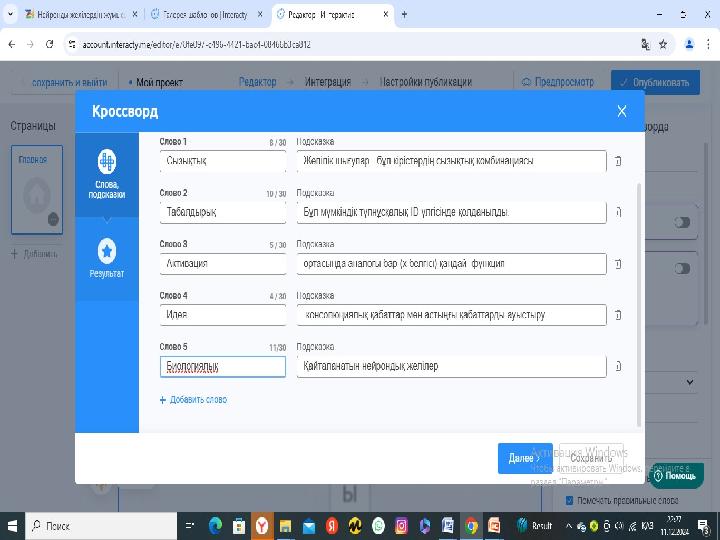Open the Мой проект name field
The width and height of the screenshot is (720, 540).
coord(159,83)
